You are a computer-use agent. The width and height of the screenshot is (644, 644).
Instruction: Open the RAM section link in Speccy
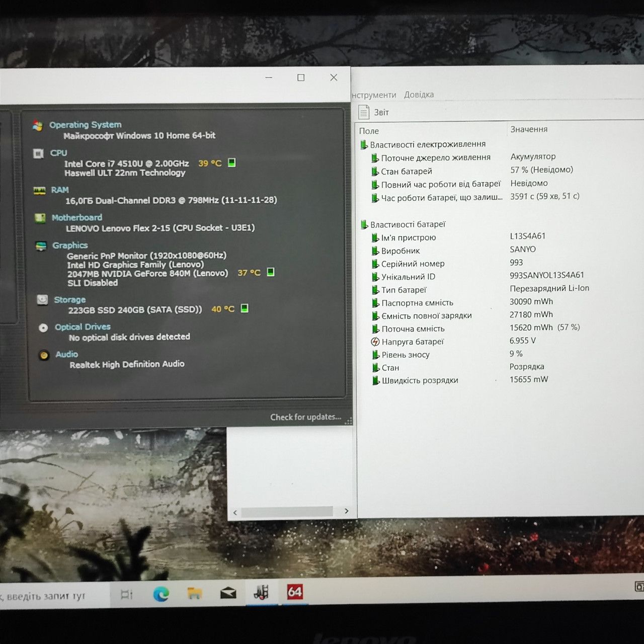pos(60,190)
